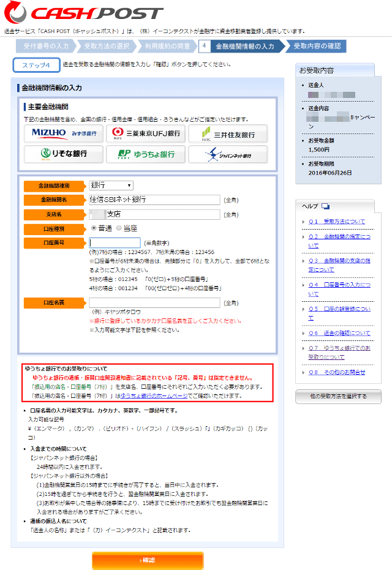This screenshot has width=392, height=570.
Task: Click the orange 確認 button
Action: pyautogui.click(x=148, y=561)
